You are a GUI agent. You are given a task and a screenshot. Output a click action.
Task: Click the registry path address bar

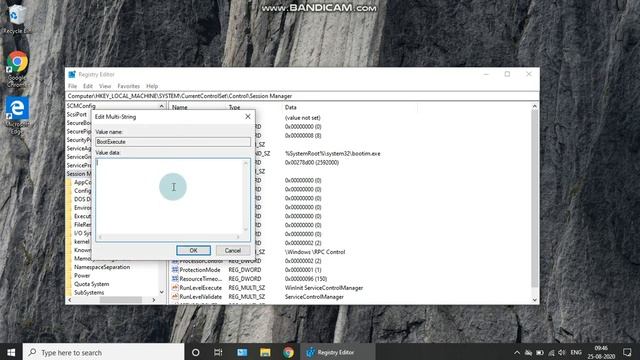[302, 96]
